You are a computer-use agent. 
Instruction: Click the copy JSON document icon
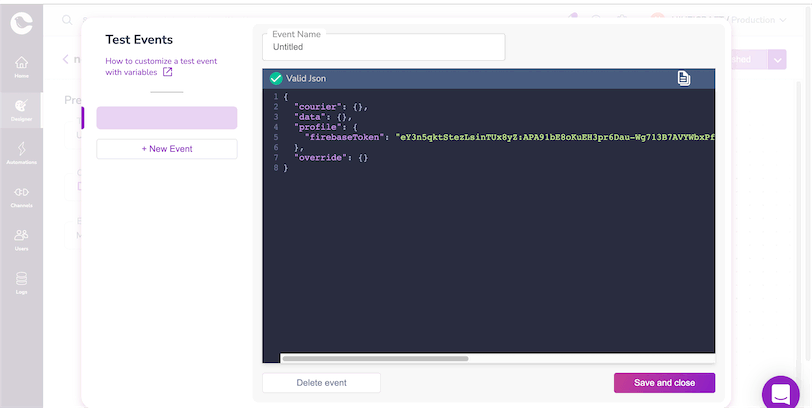684,78
